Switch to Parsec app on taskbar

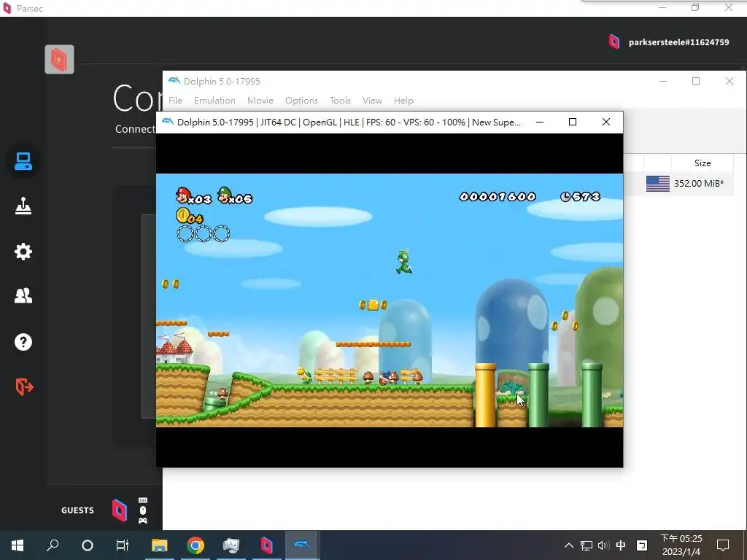coord(267,545)
